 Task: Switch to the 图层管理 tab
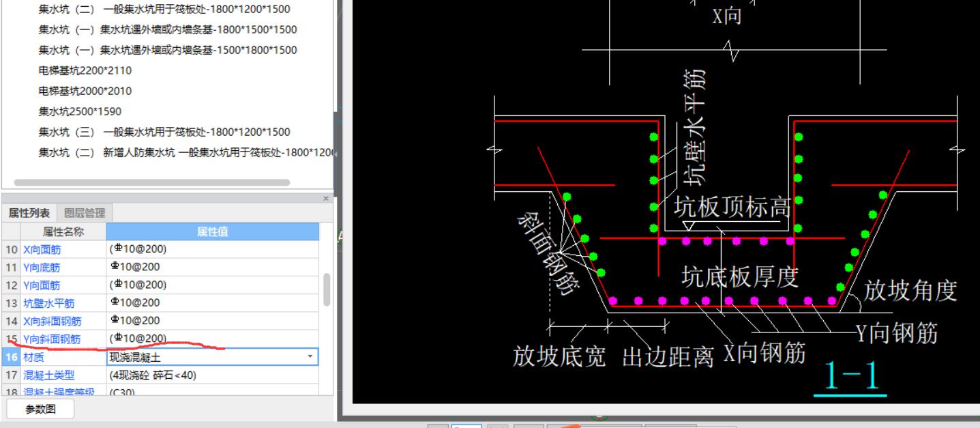coord(84,213)
